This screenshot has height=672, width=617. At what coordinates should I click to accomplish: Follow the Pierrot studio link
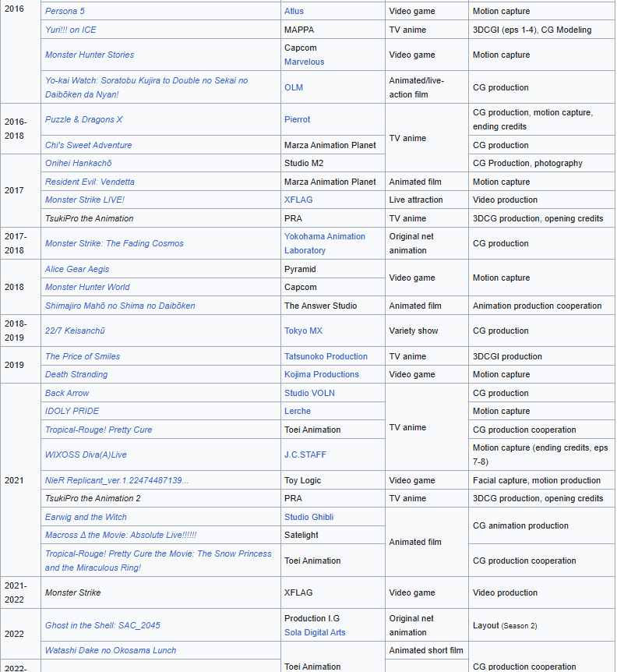pos(297,119)
